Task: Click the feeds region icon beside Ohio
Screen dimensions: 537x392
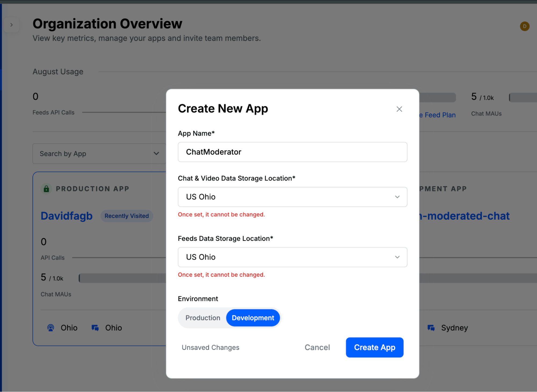Action: pyautogui.click(x=51, y=328)
